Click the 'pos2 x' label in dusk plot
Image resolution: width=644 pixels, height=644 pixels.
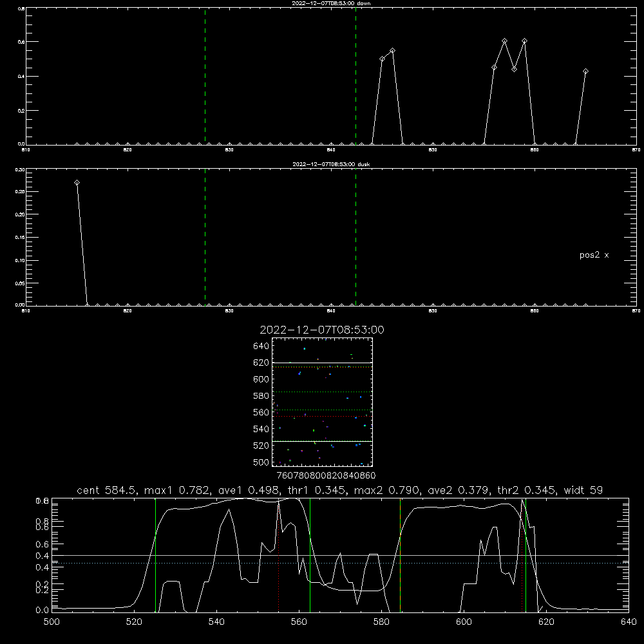click(594, 255)
